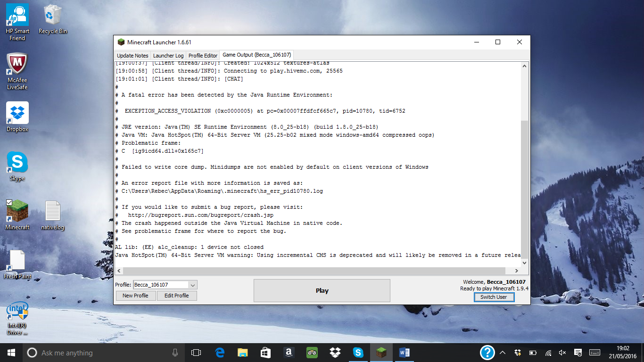The width and height of the screenshot is (644, 362).
Task: Select McAfee LiveSafe desktop shortcut
Action: [17, 71]
